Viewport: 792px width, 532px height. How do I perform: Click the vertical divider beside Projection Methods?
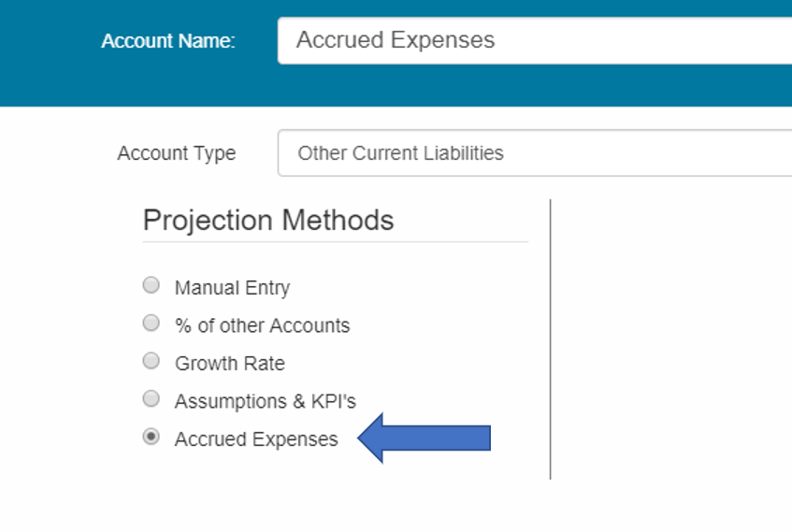pos(550,337)
